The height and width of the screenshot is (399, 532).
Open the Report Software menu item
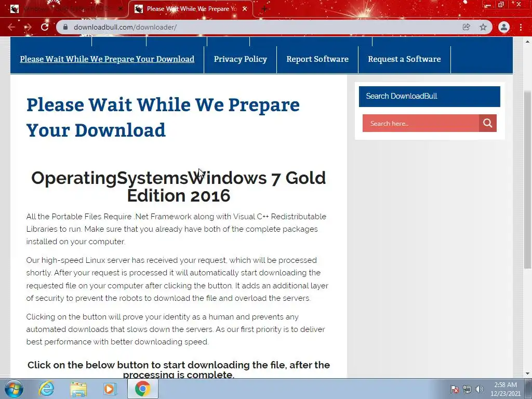pyautogui.click(x=317, y=59)
